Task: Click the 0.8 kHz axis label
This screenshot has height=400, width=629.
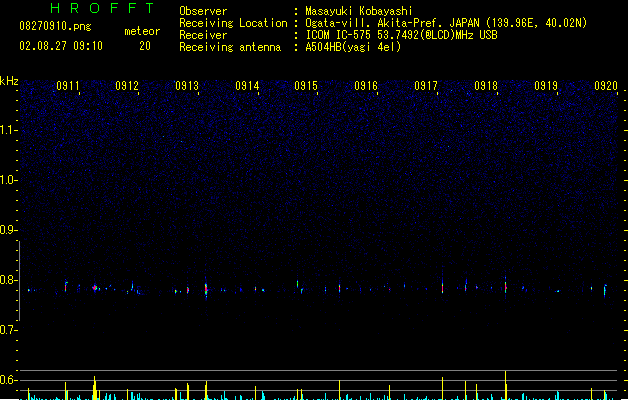Action: click(8, 280)
